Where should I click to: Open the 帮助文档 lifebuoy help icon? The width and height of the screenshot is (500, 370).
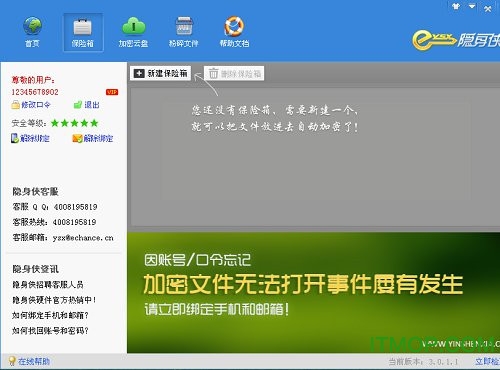coord(234,32)
